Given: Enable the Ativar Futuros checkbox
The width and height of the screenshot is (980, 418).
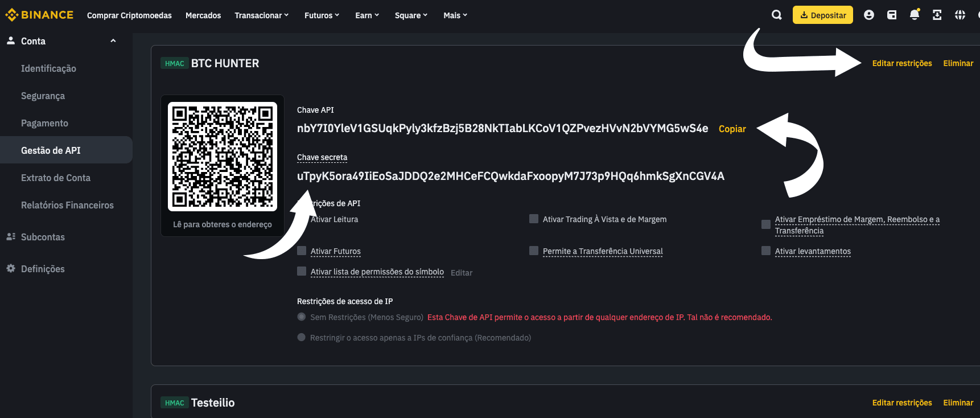Looking at the screenshot, I should point(302,251).
